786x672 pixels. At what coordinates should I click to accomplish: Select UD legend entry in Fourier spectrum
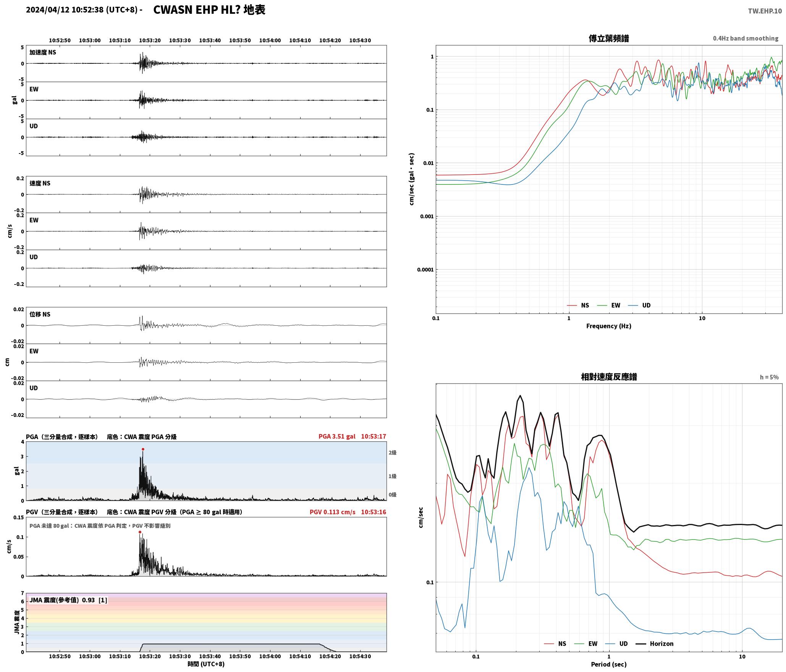click(x=639, y=305)
